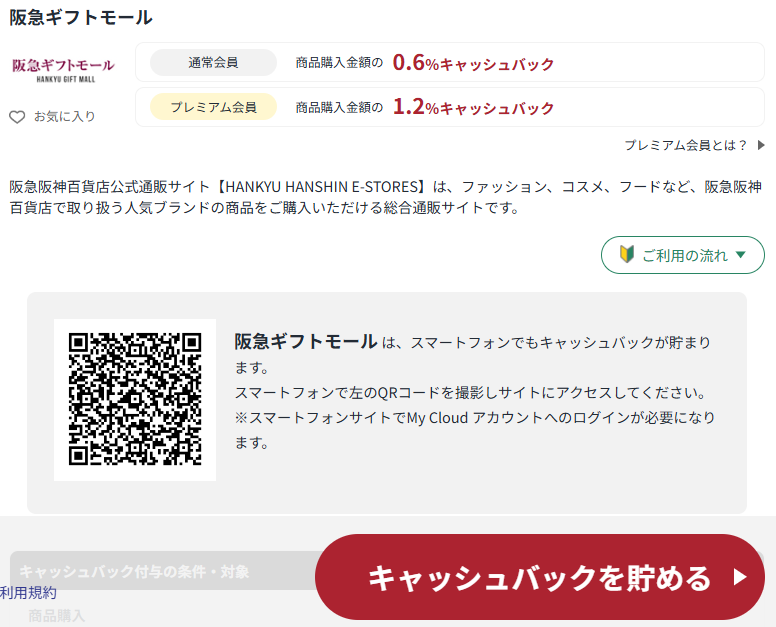The image size is (776, 627).
Task: Click the down triangle in ご利用の流れ
Action: click(x=741, y=255)
